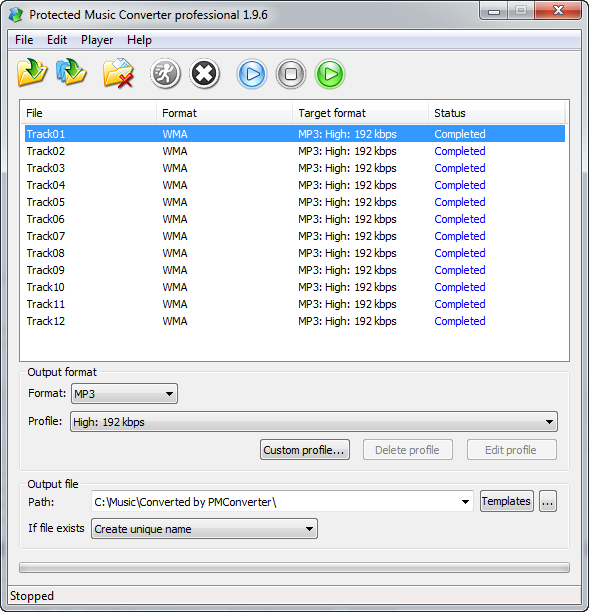Click the gray Stop playback button

pos(291,74)
